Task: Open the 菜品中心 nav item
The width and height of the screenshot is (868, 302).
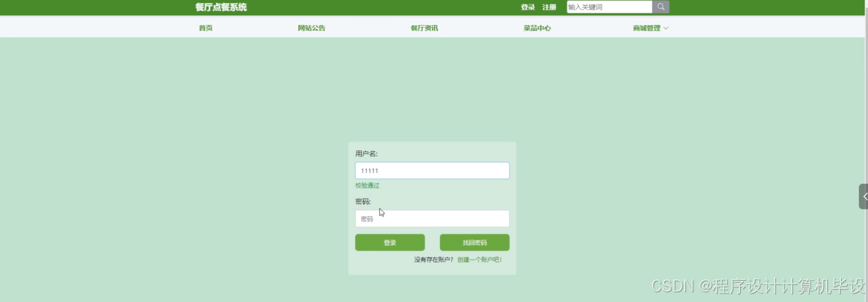Action: coord(537,28)
